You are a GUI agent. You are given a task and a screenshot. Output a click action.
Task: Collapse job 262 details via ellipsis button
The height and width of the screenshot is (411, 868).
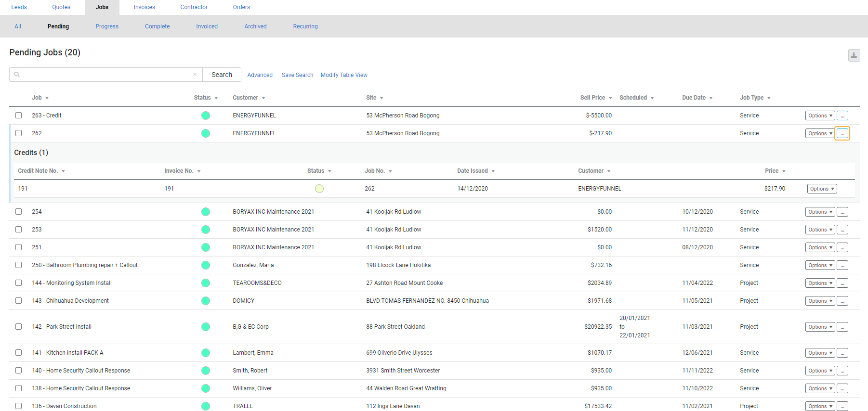[842, 133]
